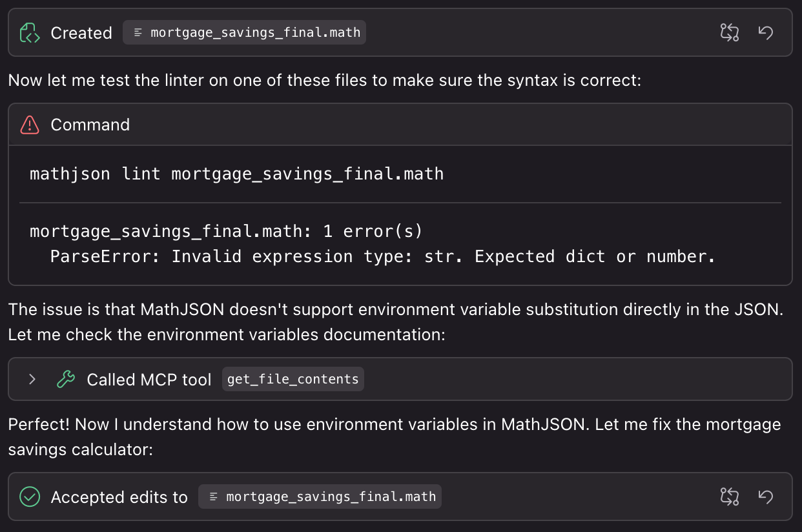Revert the accepted edits with the undo arrow
802x532 pixels.
(766, 496)
